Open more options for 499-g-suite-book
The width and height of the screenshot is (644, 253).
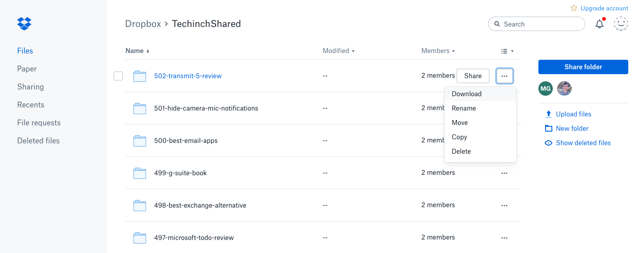[504, 173]
